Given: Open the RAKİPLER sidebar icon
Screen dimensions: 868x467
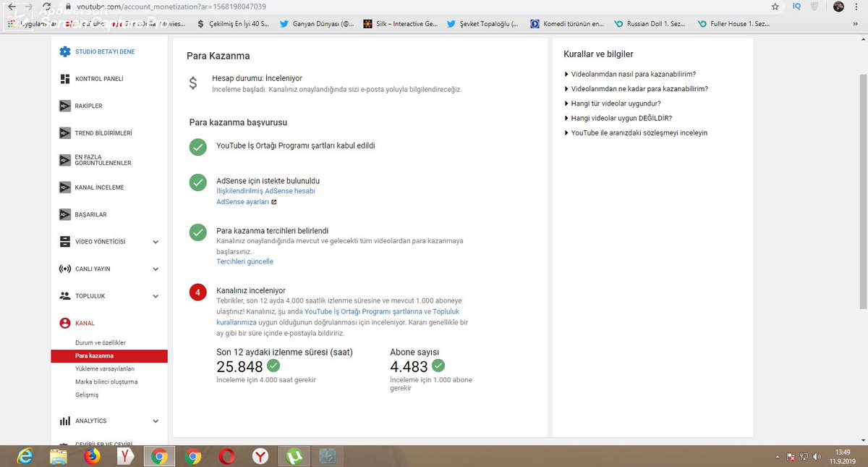Looking at the screenshot, I should click(65, 106).
